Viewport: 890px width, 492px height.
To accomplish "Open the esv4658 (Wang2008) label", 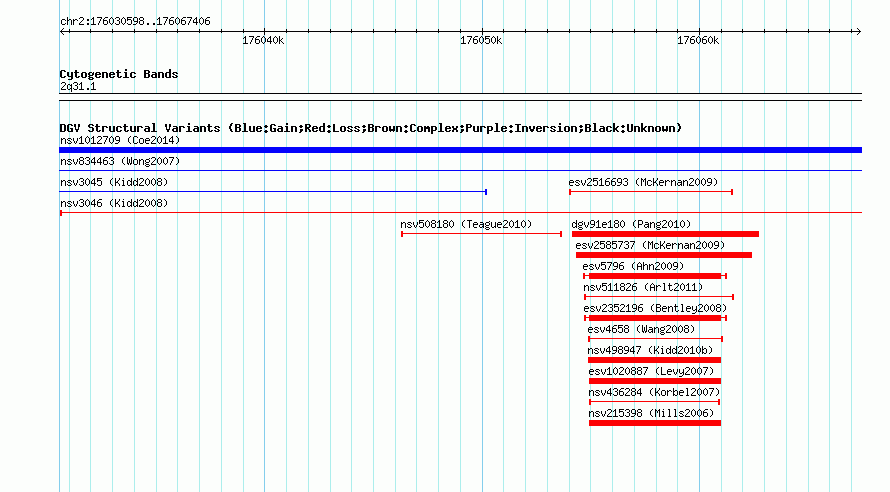I will point(641,329).
